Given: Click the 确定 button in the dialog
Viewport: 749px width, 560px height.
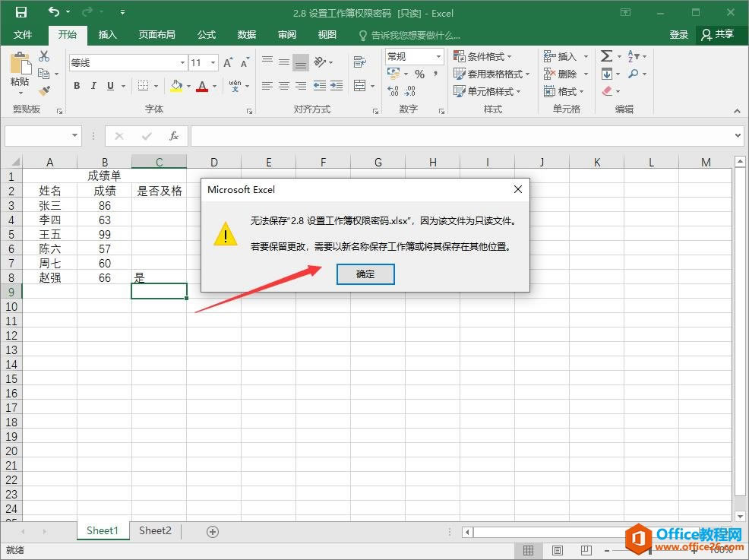Looking at the screenshot, I should point(365,275).
